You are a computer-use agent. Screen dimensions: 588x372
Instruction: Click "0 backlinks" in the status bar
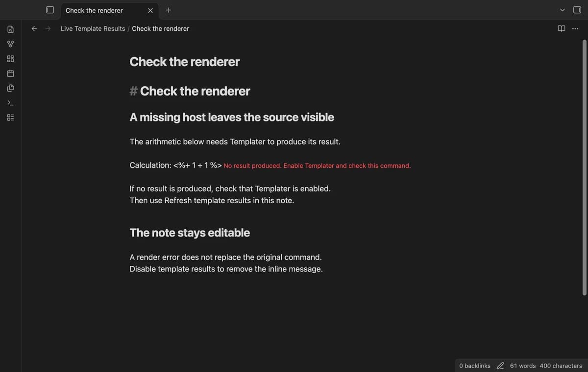coord(475,366)
